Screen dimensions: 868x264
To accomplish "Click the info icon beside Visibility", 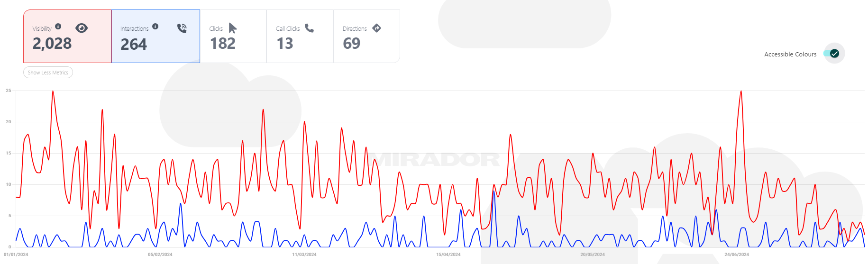I will point(58,27).
